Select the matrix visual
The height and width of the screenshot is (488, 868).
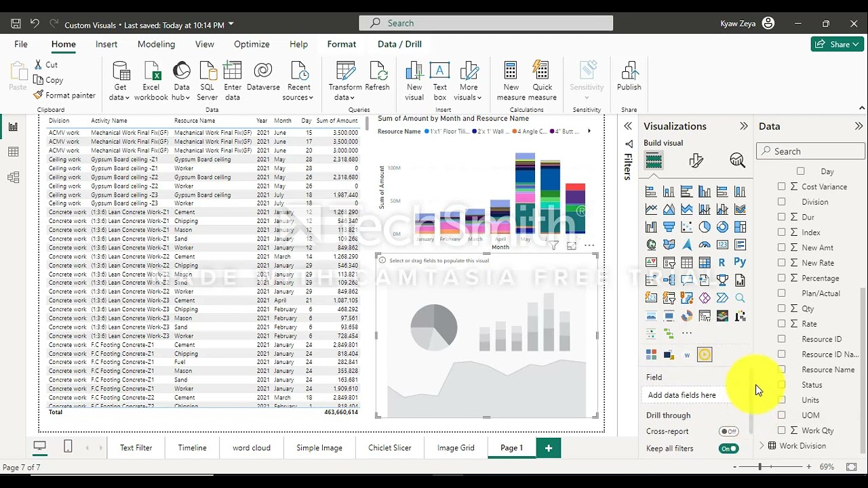(705, 262)
